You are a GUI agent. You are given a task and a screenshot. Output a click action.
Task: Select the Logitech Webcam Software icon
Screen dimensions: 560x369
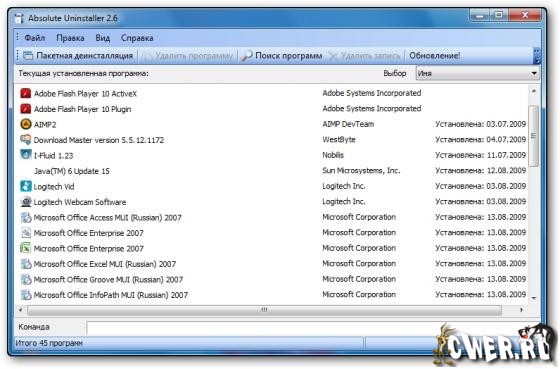[x=25, y=202]
